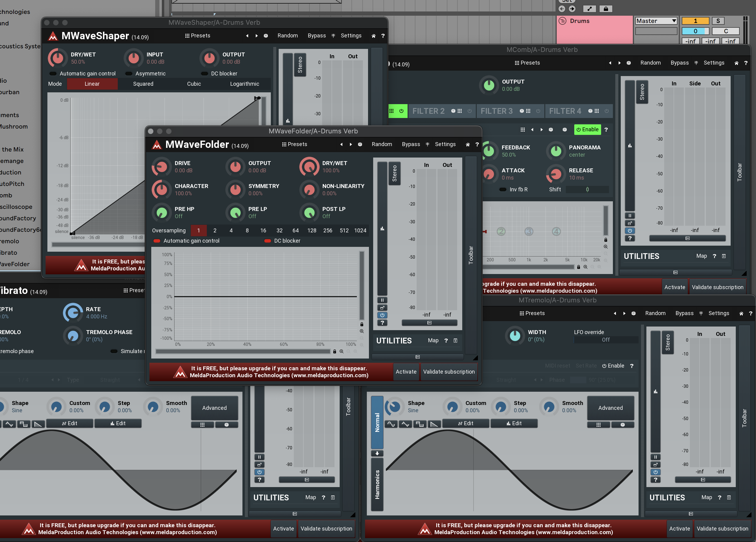Select oversampling factor 4 in MWaveFolder
Screen dimensions: 756x542
[x=231, y=231]
